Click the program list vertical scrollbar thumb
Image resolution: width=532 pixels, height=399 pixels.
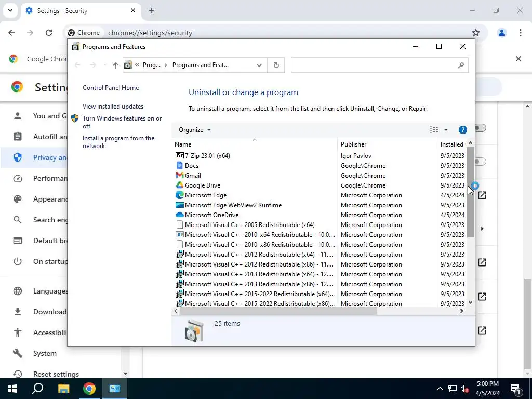[x=470, y=192]
